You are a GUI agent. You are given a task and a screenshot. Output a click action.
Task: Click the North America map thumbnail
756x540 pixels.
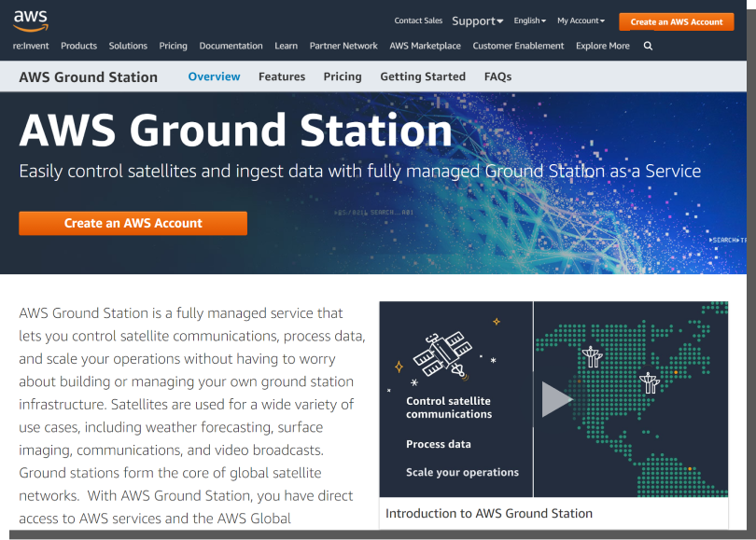click(631, 399)
